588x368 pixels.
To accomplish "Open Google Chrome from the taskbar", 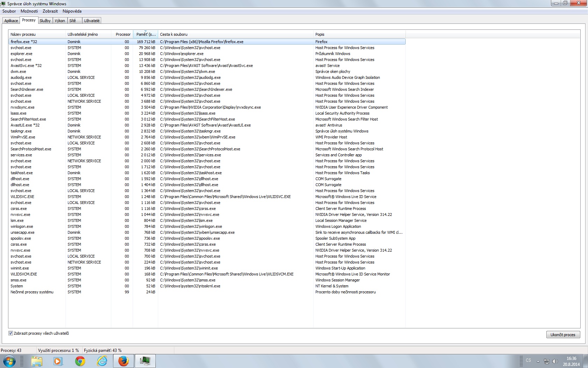I will pos(80,361).
